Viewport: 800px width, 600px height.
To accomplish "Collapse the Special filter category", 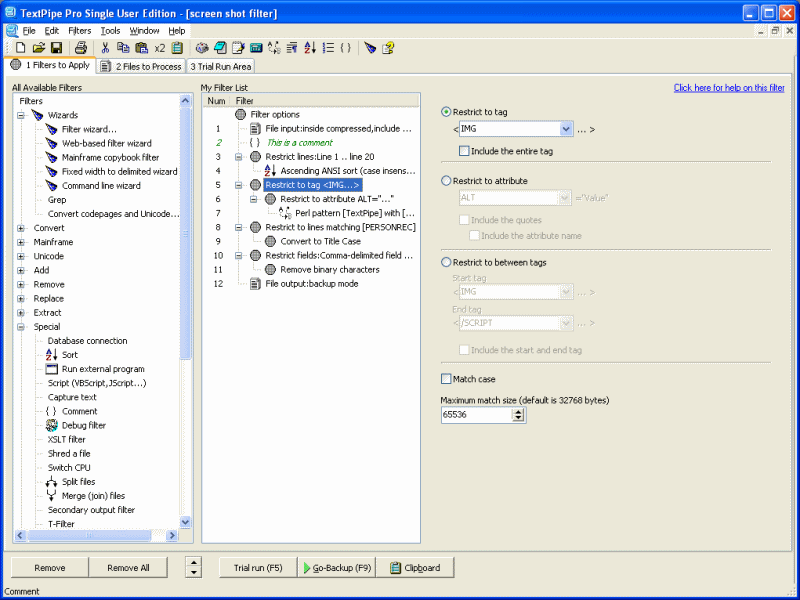I will point(21,327).
